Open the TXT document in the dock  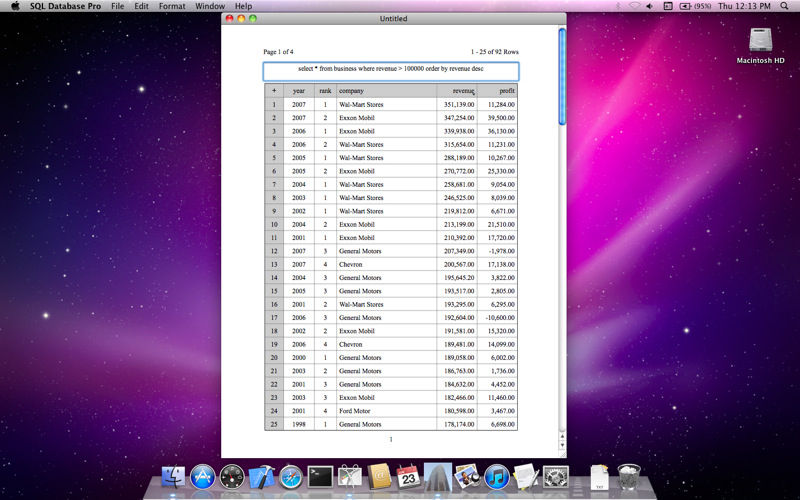pyautogui.click(x=599, y=478)
